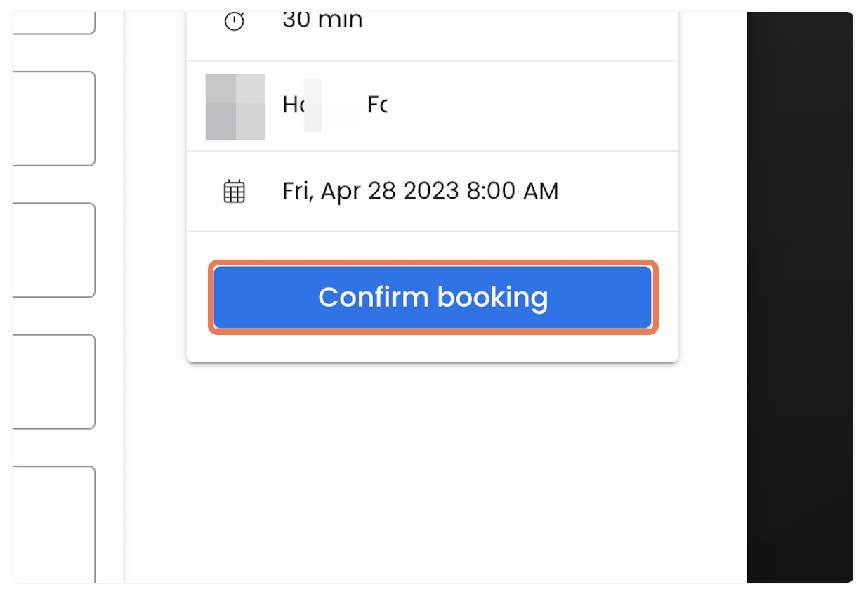This screenshot has width=868, height=594.
Task: Click the "8:00 AM" time in summary
Action: tap(512, 191)
